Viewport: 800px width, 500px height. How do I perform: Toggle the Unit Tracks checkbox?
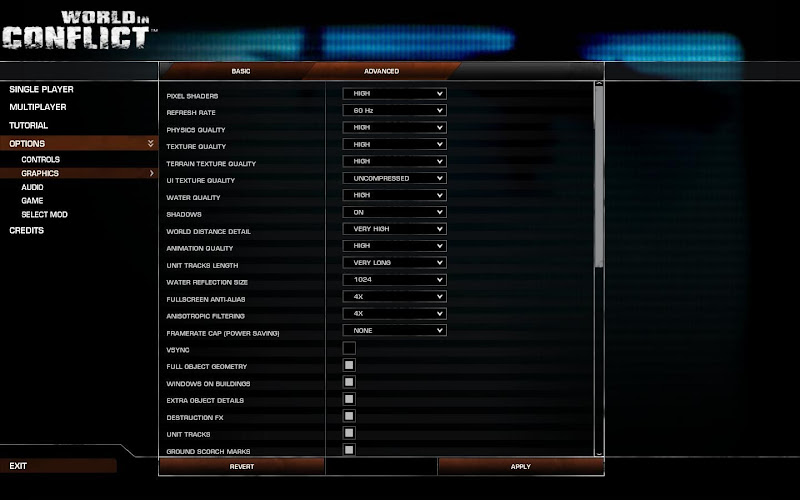[349, 433]
